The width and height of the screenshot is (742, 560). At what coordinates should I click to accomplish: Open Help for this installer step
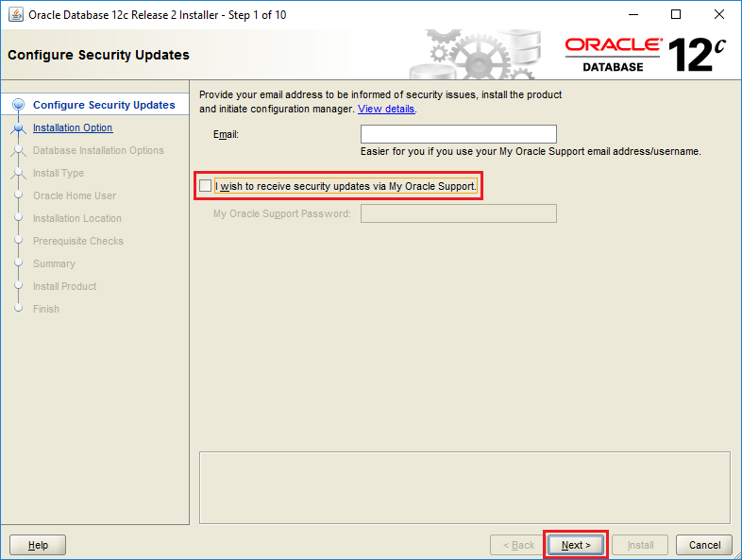point(38,545)
